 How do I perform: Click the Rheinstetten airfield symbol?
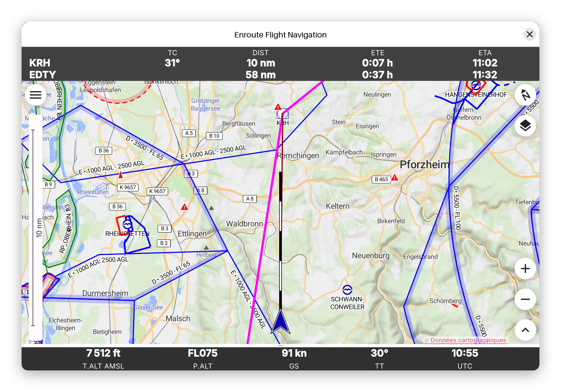pos(127,224)
